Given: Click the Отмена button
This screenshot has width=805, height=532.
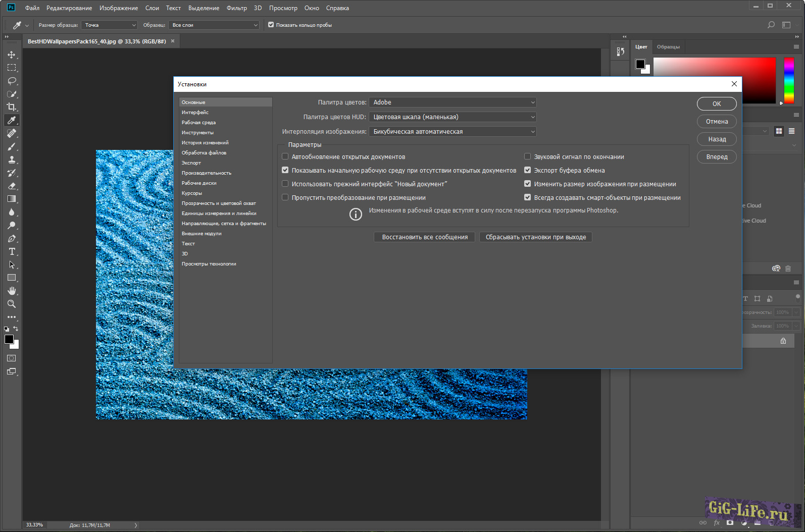Looking at the screenshot, I should 717,122.
